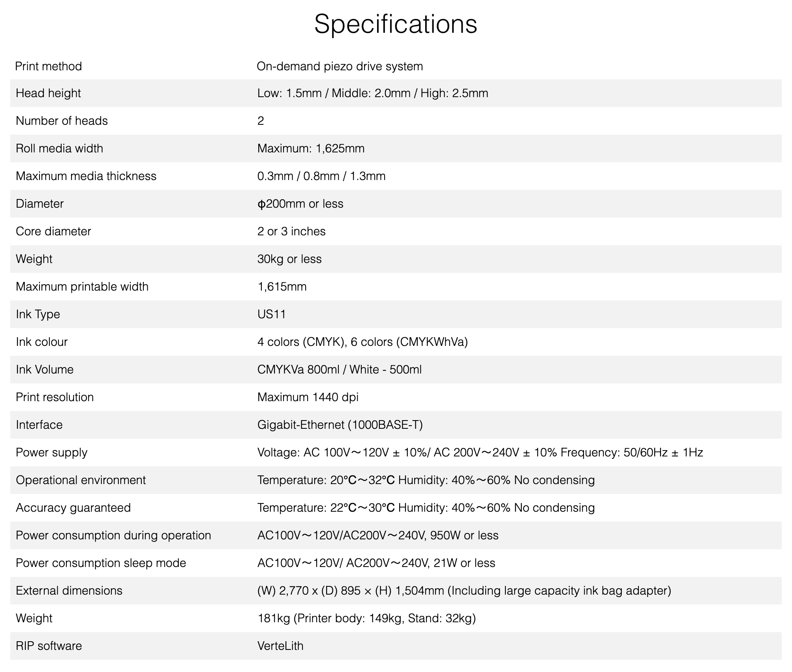Click the Number of heads label

coord(62,121)
